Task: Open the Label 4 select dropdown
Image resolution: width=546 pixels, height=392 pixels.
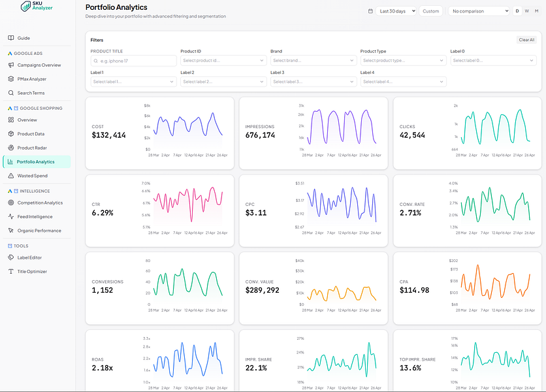Action: tap(403, 82)
